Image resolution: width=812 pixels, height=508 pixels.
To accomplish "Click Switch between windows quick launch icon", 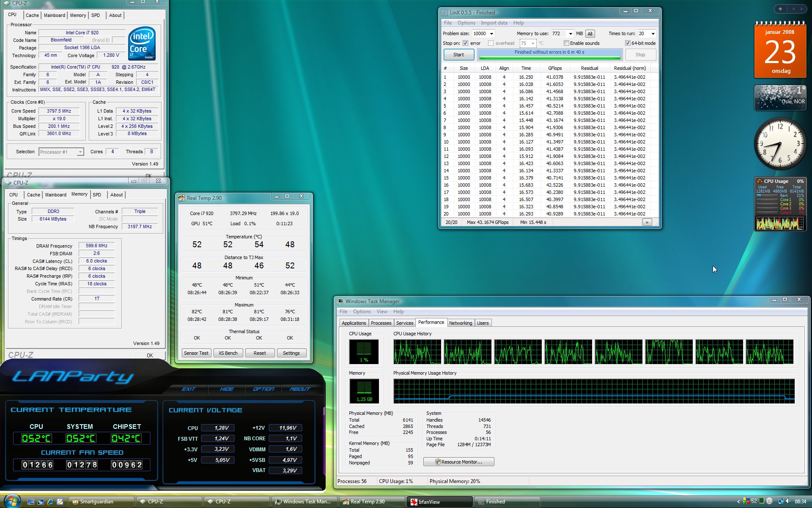I will click(x=41, y=502).
